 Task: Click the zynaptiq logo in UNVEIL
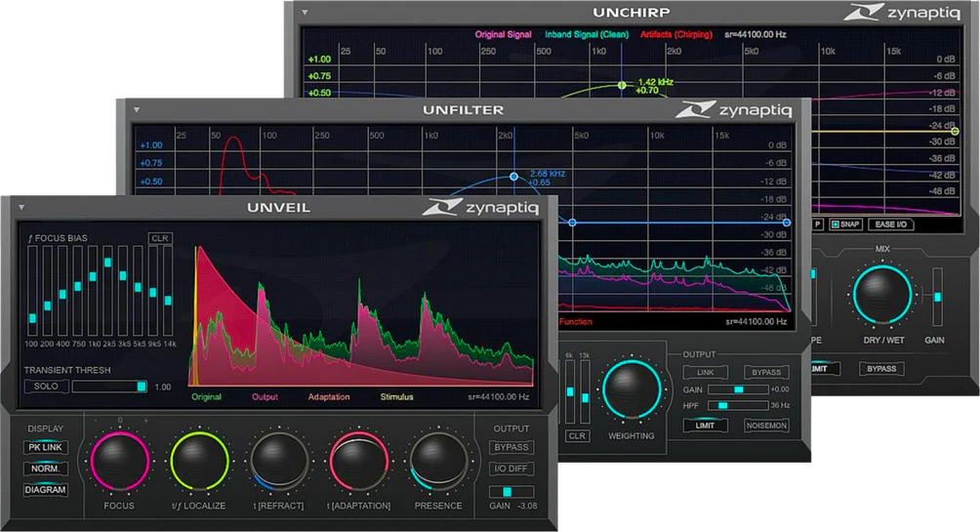click(x=480, y=207)
